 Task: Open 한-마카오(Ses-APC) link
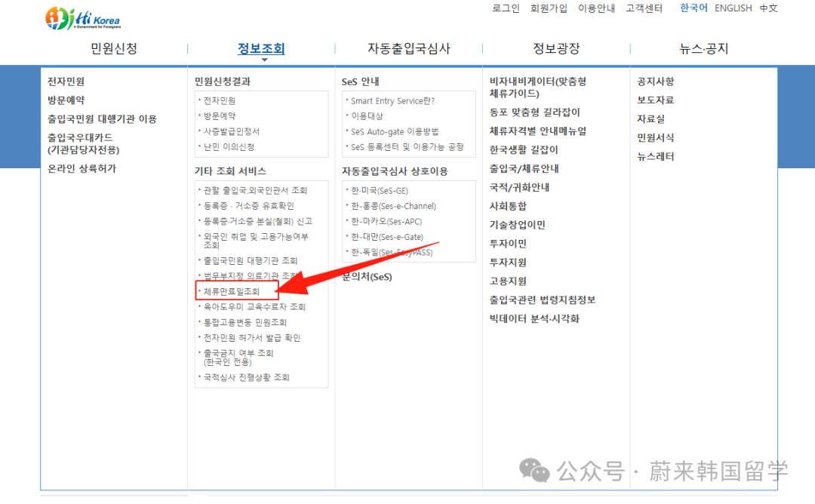tap(386, 222)
